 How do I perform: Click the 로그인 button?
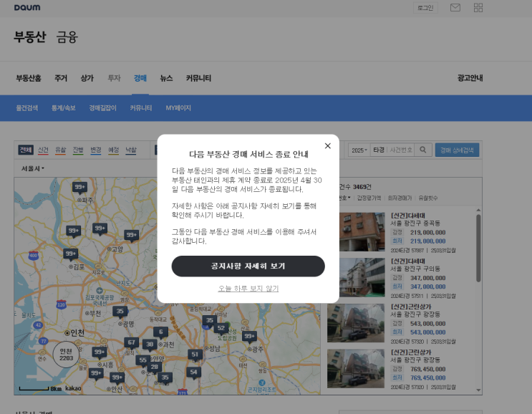click(425, 8)
